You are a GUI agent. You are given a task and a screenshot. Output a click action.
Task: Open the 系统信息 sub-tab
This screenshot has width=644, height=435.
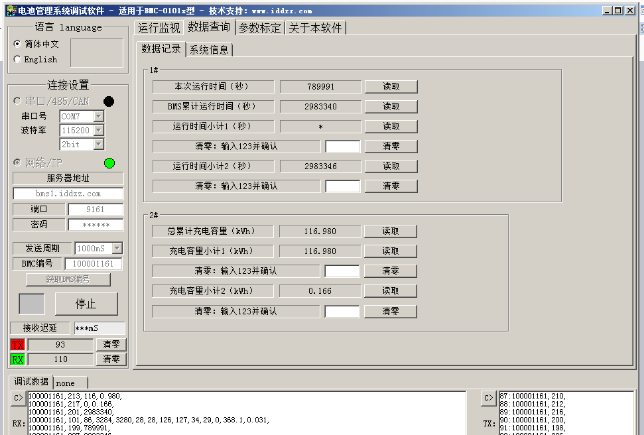coord(209,50)
